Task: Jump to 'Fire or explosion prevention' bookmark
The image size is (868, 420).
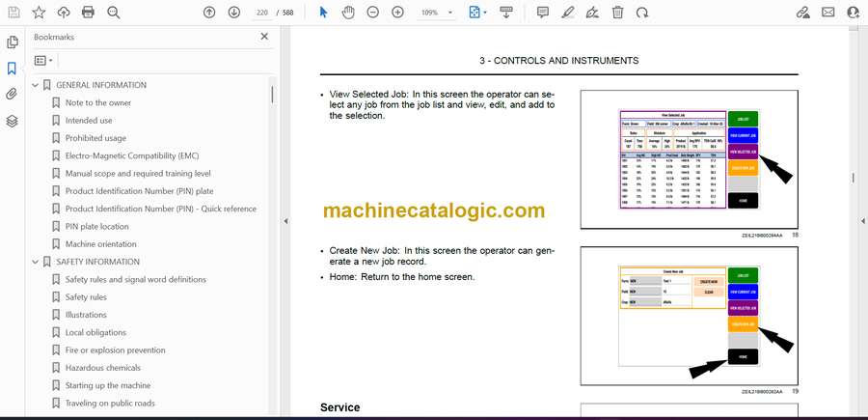Action: [x=115, y=350]
